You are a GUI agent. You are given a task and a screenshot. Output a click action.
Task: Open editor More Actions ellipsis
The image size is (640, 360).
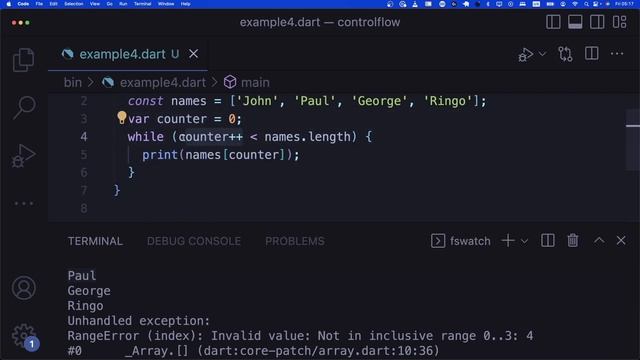click(617, 54)
